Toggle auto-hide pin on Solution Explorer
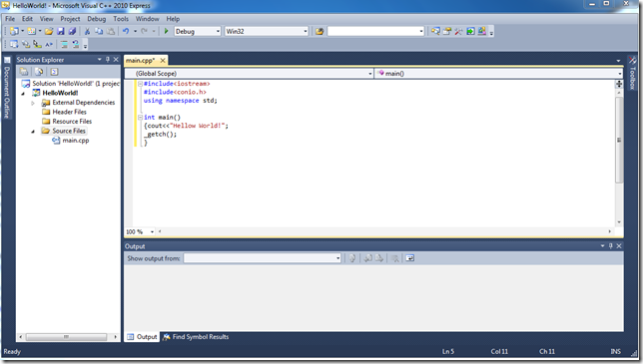Viewport: 643px width, 364px height. [108, 60]
